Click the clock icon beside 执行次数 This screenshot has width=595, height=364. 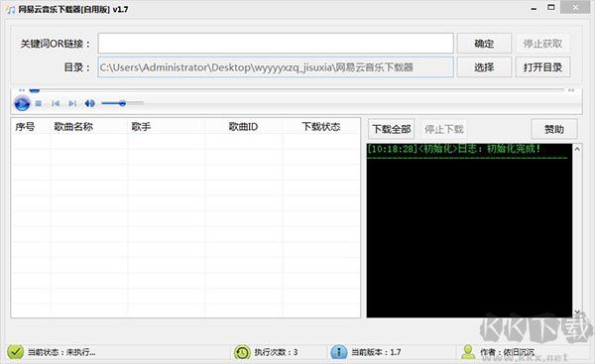pyautogui.click(x=242, y=352)
